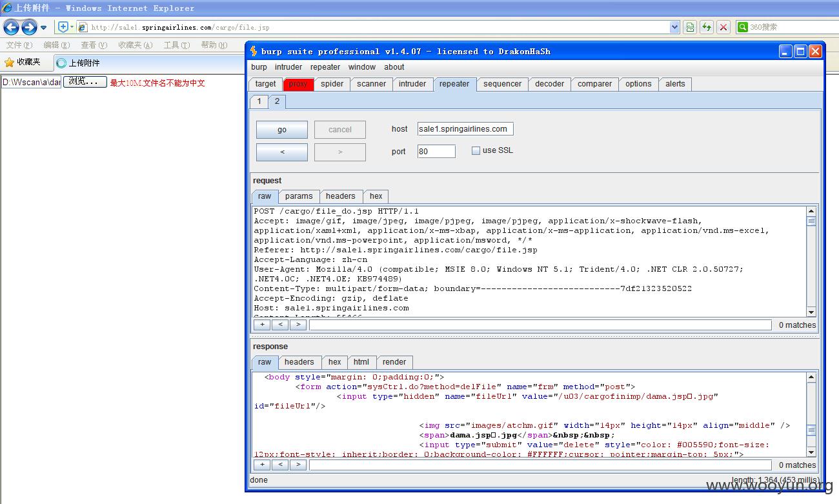
Task: Click the port field showing 80
Action: click(x=436, y=152)
